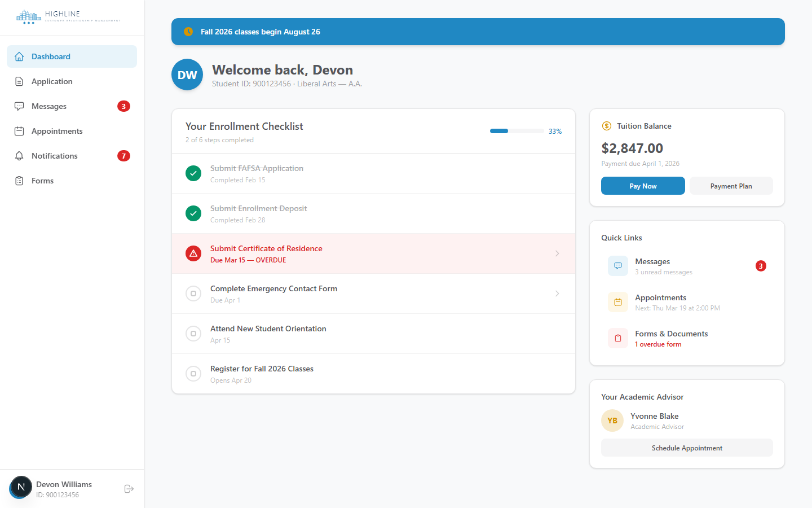Open the Forms document icon in sidebar
Viewport: 812px width, 508px height.
19,181
